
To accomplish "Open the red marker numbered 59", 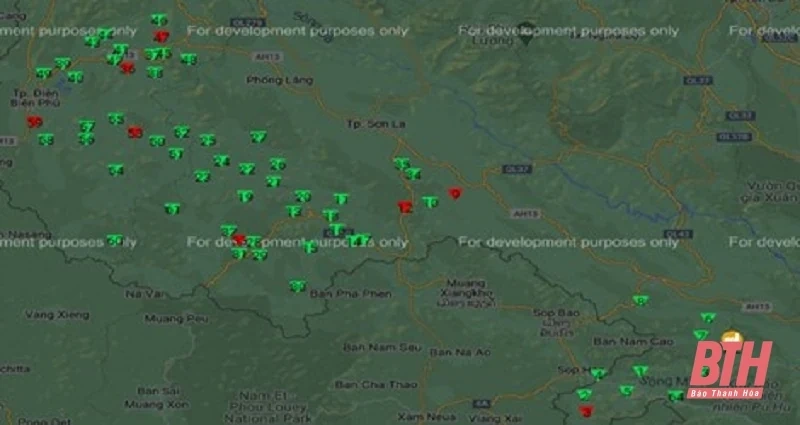I will 35,122.
